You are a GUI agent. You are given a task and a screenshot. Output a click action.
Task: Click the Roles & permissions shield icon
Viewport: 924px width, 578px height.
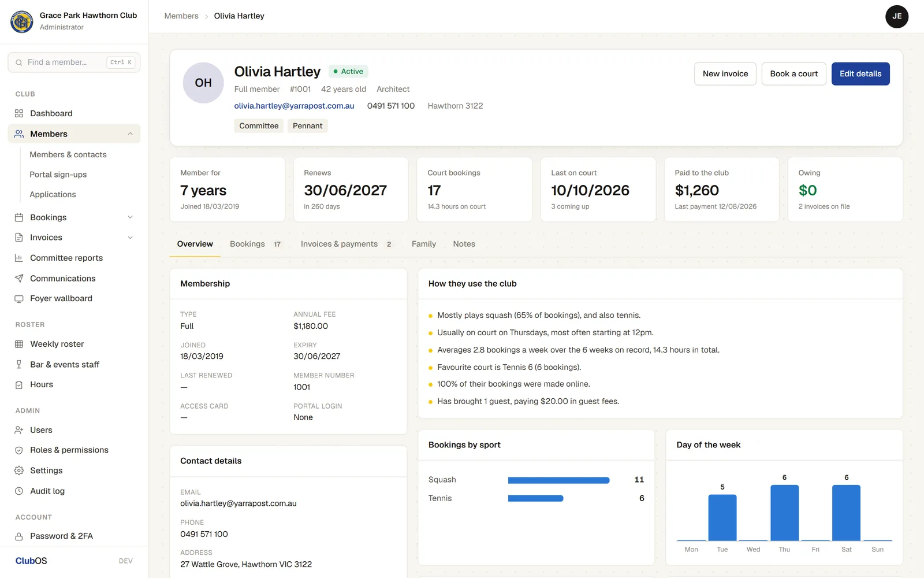(19, 450)
